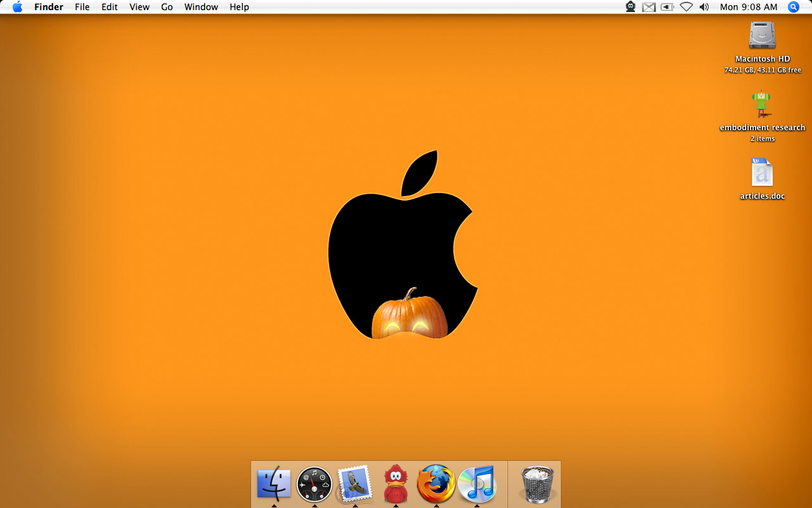The image size is (812, 508).
Task: Click the volume speaker icon in menu bar
Action: click(704, 7)
